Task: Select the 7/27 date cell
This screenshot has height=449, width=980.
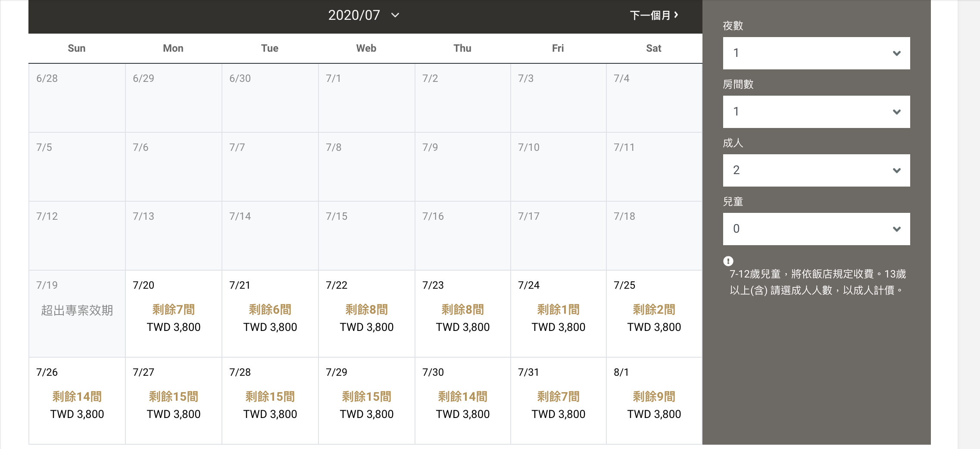Action: pyautogui.click(x=174, y=401)
